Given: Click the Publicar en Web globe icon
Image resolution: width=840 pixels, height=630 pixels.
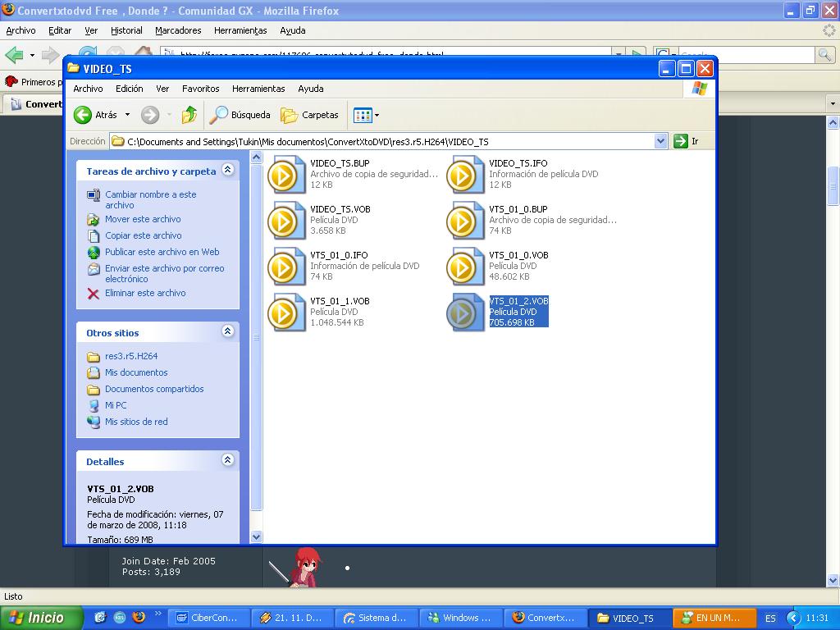Looking at the screenshot, I should click(x=94, y=253).
